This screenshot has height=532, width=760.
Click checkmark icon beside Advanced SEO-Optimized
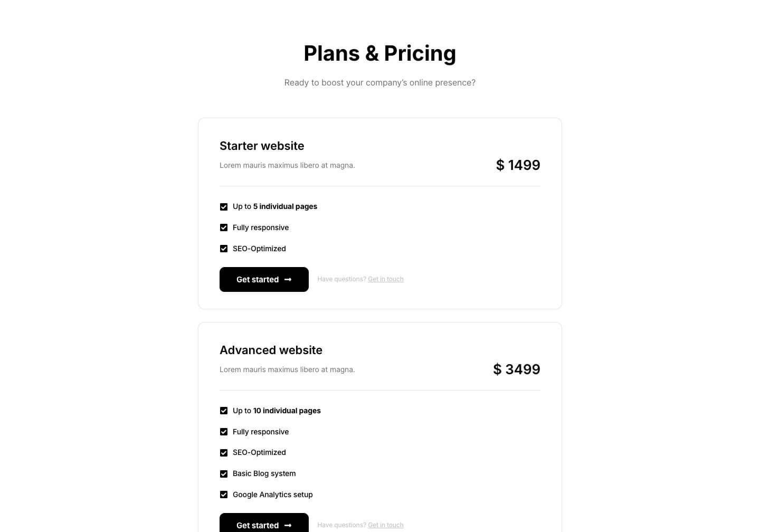point(224,453)
